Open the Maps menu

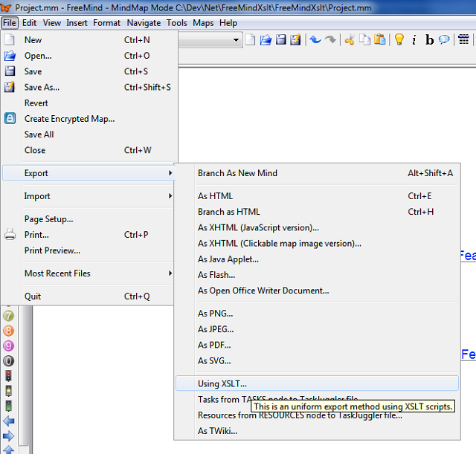[x=203, y=23]
